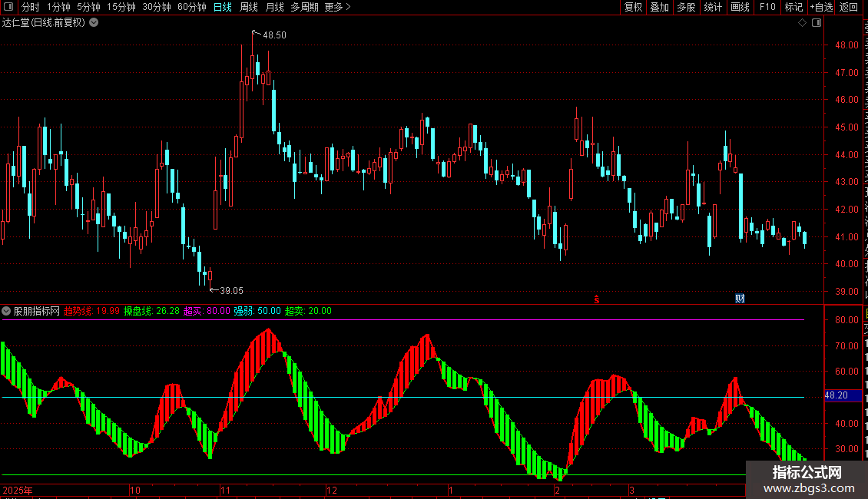The height and width of the screenshot is (499, 868).
Task: Activate the 画线 drawing tool
Action: point(740,7)
